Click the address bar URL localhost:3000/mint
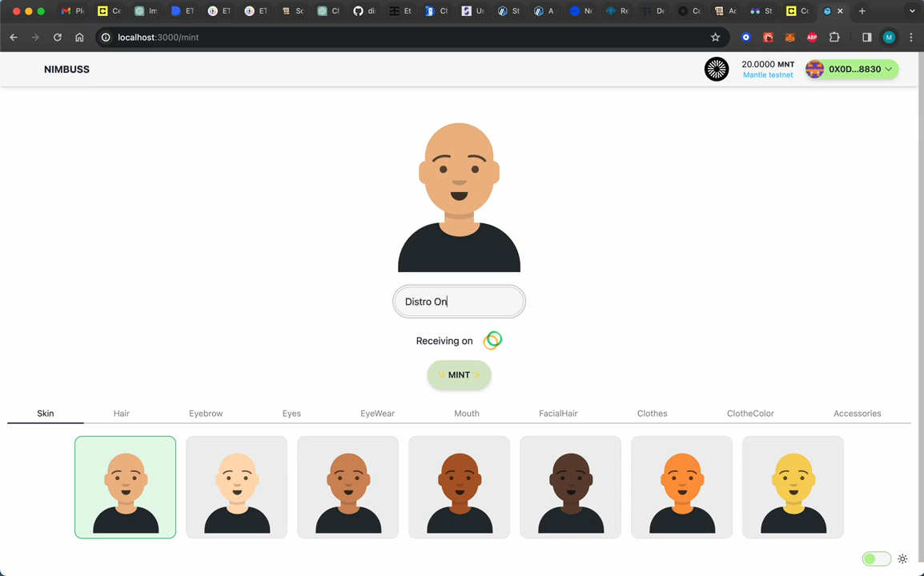Image resolution: width=924 pixels, height=576 pixels. [x=158, y=37]
